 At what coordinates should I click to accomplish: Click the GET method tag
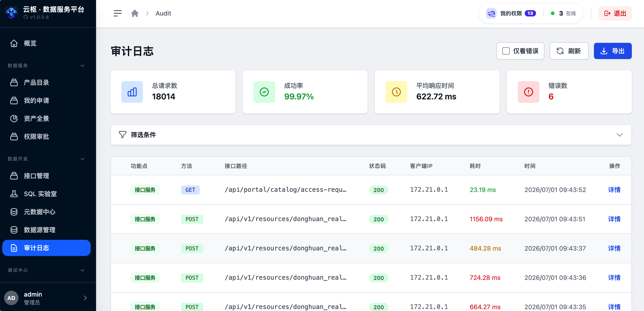[190, 190]
